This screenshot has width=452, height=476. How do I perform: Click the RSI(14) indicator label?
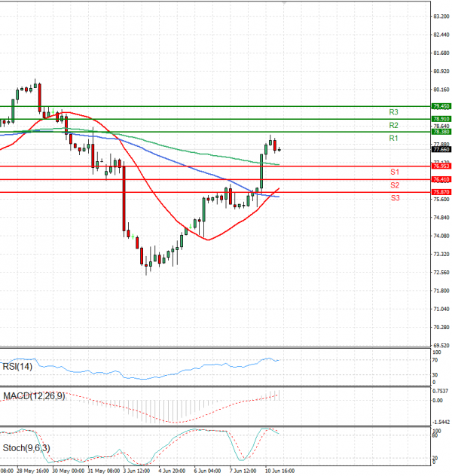coord(17,367)
